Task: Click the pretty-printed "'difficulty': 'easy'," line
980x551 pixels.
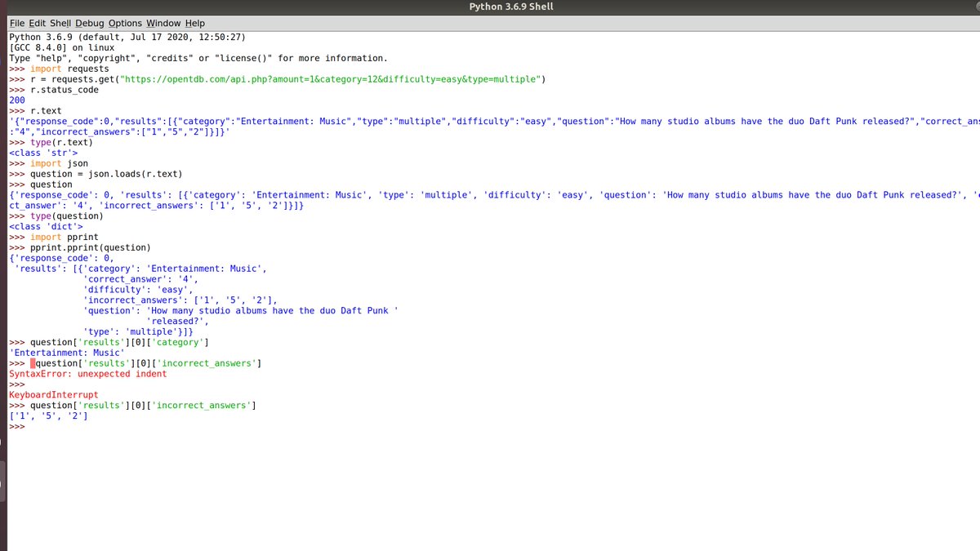Action: [138, 289]
